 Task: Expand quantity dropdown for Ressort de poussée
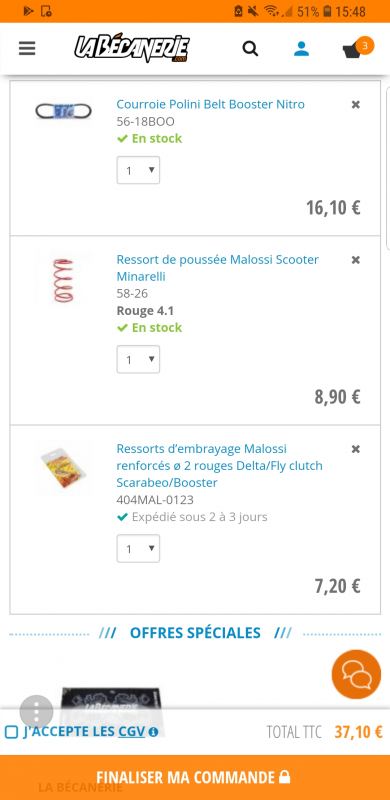coord(138,359)
